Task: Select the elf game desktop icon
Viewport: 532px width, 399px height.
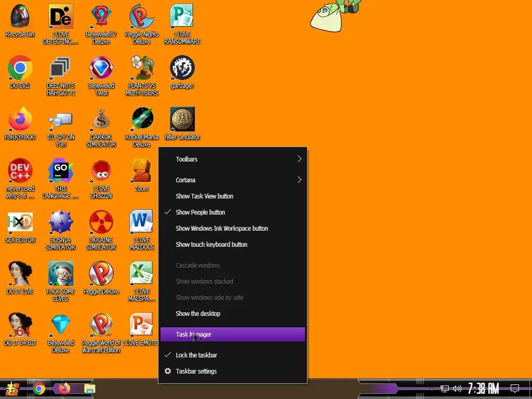Action: coord(60,273)
